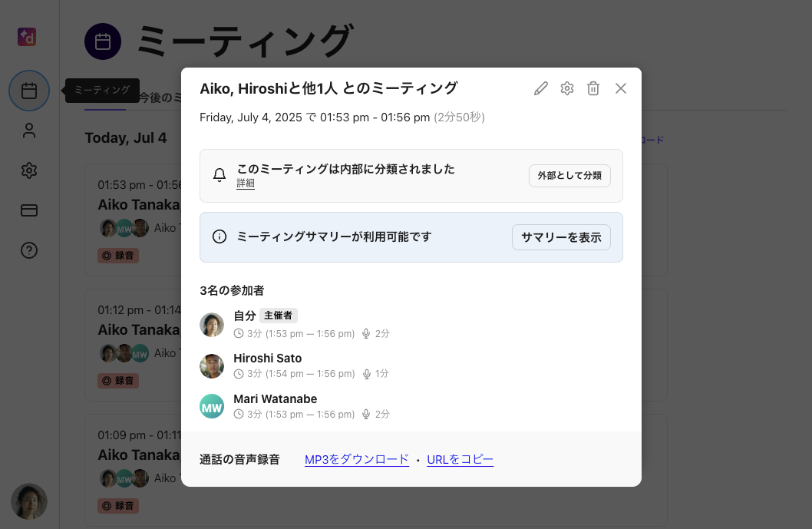Image resolution: width=812 pixels, height=529 pixels.
Task: Click URLをコピー link
Action: 460,459
